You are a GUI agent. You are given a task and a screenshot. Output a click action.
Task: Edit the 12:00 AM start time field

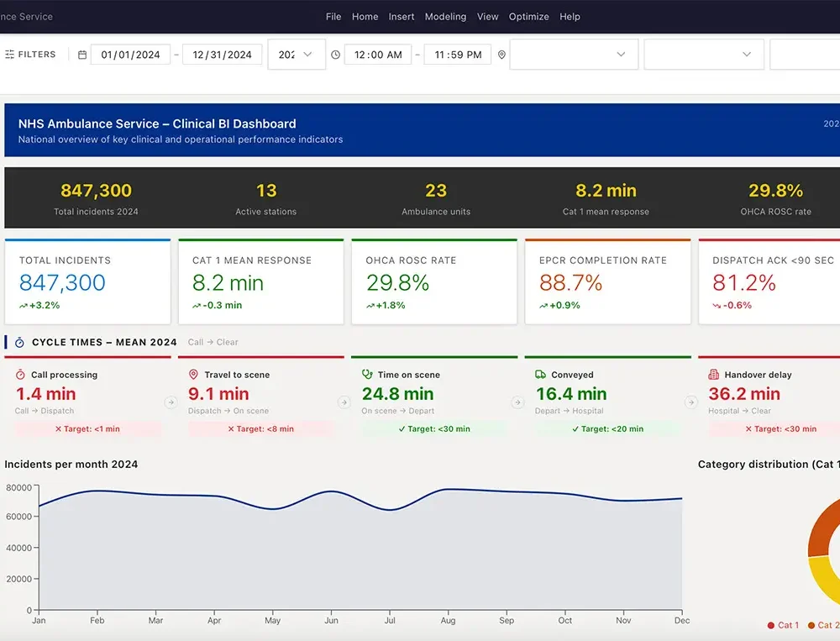tap(378, 55)
